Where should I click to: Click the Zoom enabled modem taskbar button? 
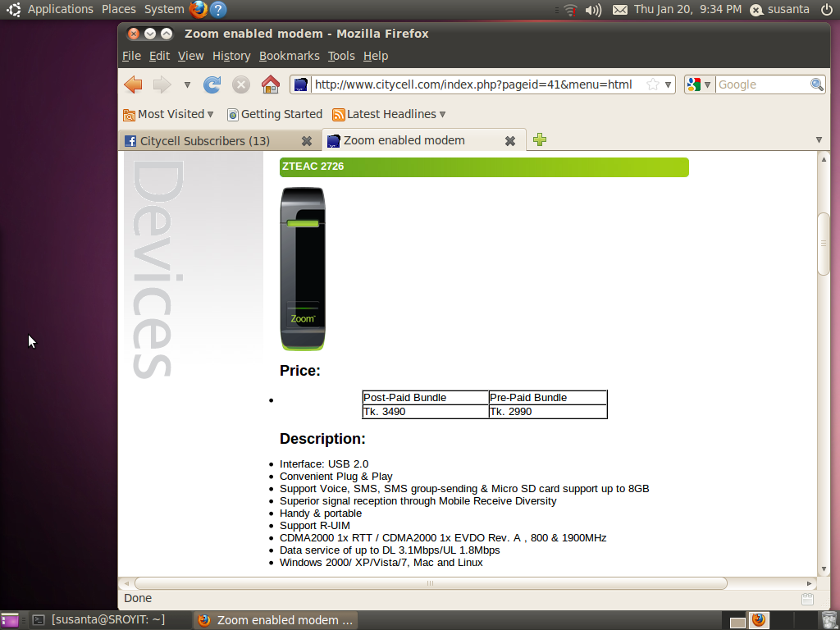pyautogui.click(x=276, y=620)
